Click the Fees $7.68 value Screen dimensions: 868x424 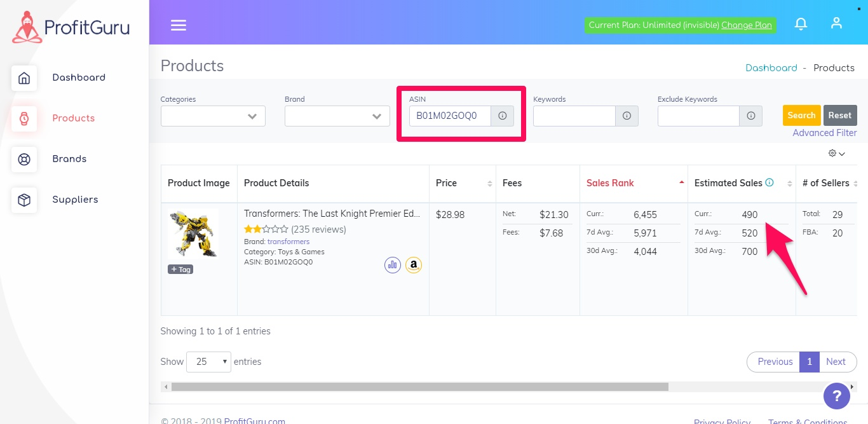click(x=552, y=233)
